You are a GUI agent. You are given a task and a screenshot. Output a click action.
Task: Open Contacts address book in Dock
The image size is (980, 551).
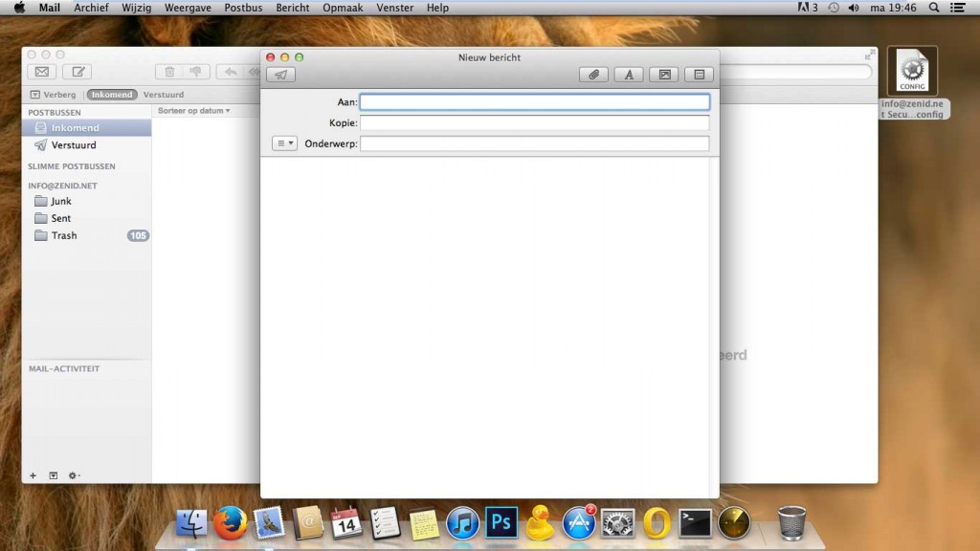[x=307, y=523]
